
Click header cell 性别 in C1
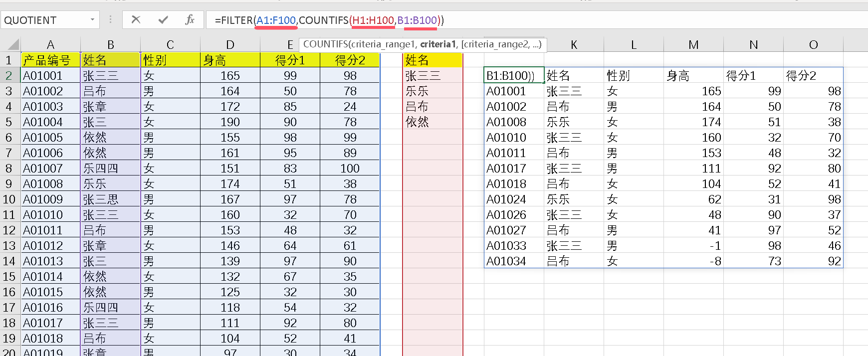click(170, 60)
